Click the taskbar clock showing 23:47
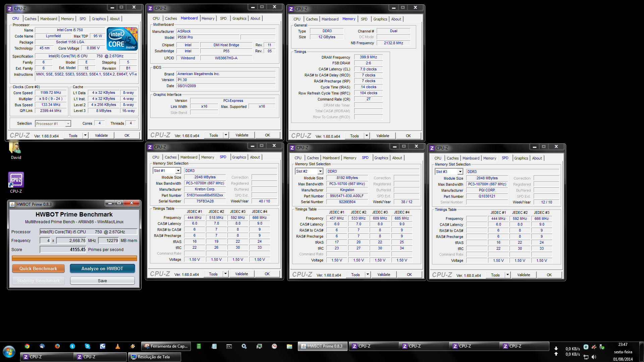This screenshot has width=644, height=362. (x=623, y=345)
